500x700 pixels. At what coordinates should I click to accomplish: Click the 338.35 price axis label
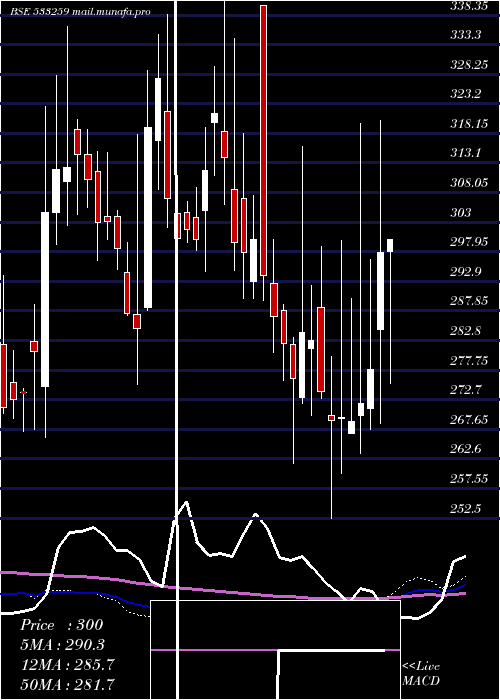click(468, 5)
